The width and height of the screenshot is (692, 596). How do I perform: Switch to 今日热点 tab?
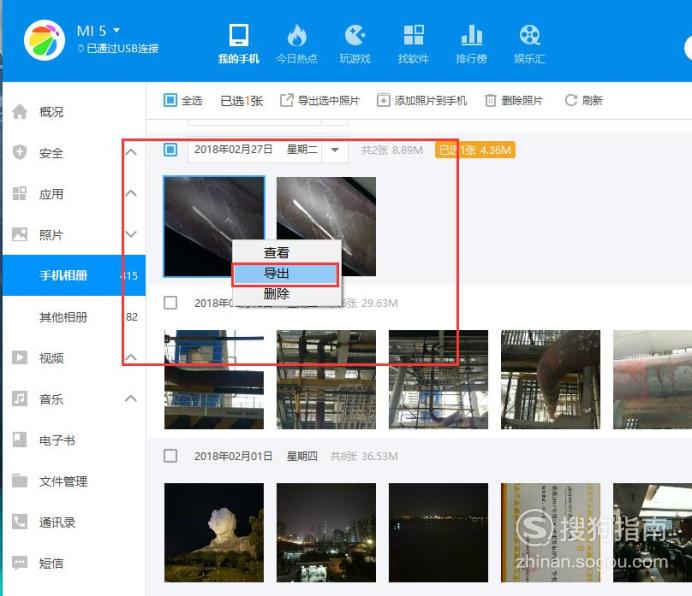click(x=297, y=44)
